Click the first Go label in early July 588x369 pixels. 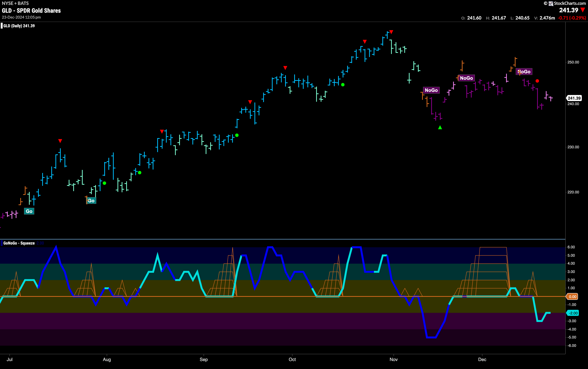pyautogui.click(x=29, y=211)
